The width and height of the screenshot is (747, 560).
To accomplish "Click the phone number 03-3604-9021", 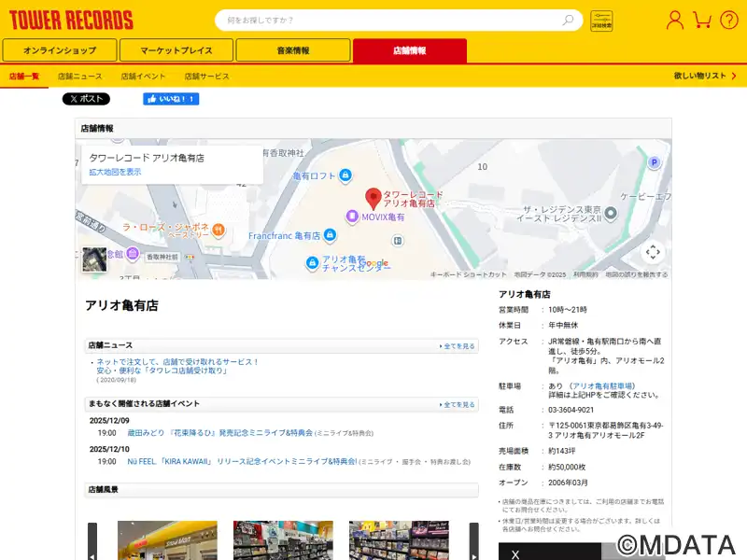I will [571, 410].
